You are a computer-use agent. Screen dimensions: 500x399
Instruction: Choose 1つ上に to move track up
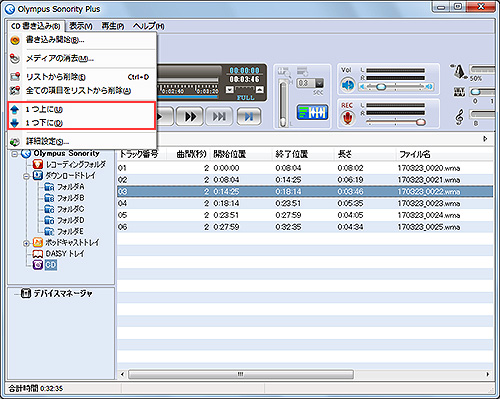(82, 109)
